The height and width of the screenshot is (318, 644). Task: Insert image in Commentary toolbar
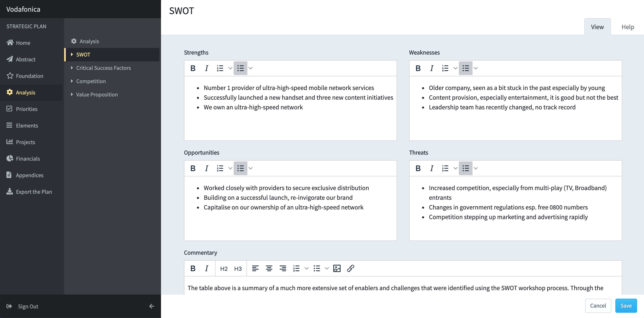[337, 268]
